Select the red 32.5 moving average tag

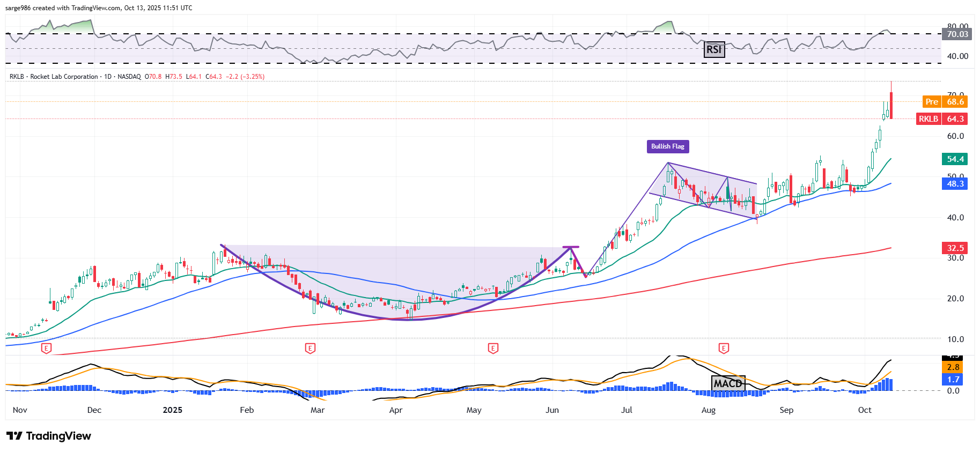955,248
